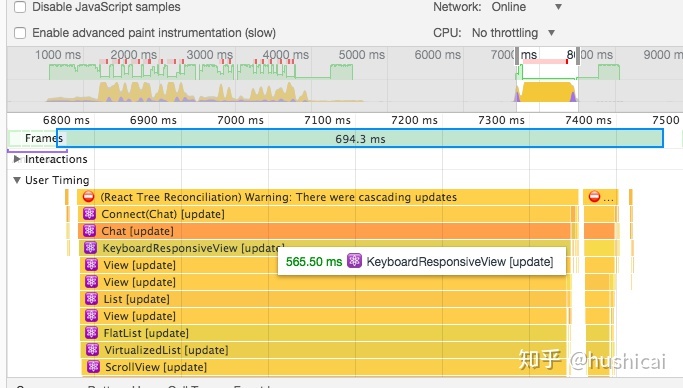Viewport: 683px width, 388px height.
Task: Click the 5000 ms mark in the overview ruler
Action: [362, 55]
